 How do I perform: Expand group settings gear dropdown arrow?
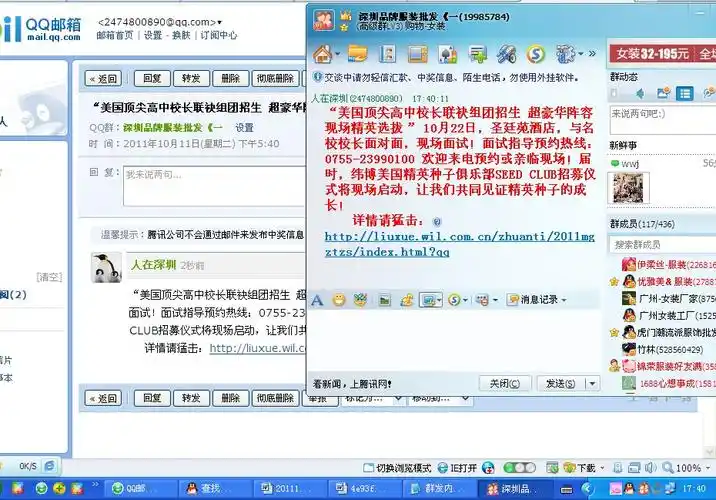point(581,54)
